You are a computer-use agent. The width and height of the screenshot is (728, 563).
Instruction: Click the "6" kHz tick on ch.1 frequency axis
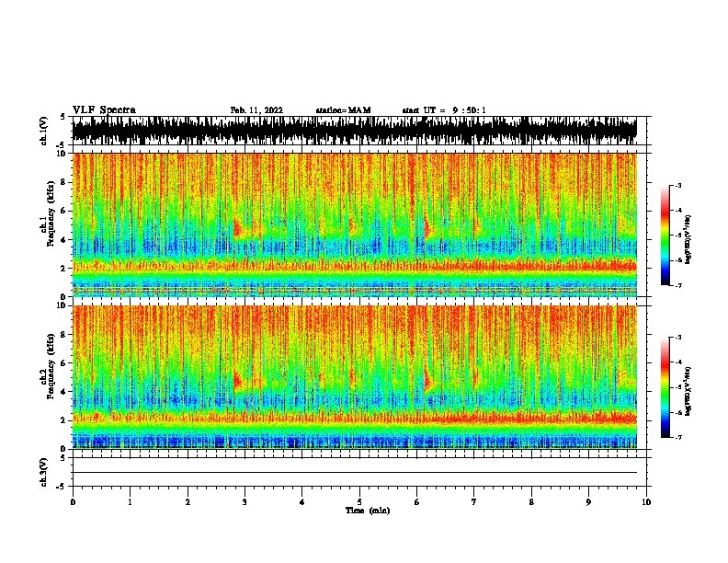click(x=64, y=211)
